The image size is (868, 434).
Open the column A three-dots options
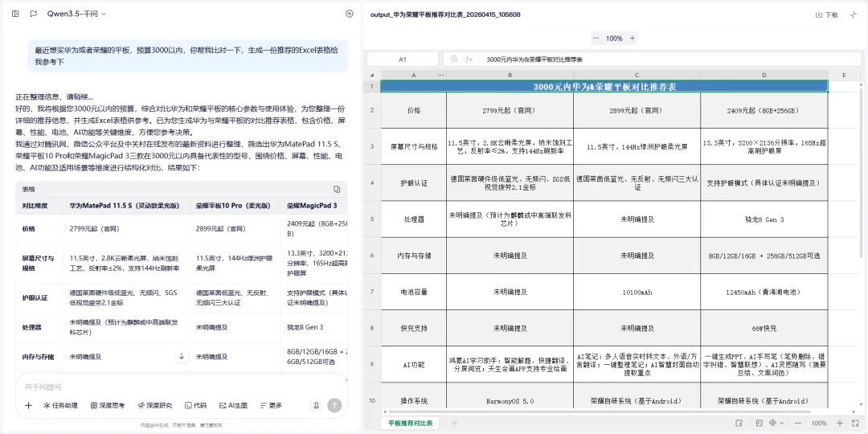tap(440, 76)
